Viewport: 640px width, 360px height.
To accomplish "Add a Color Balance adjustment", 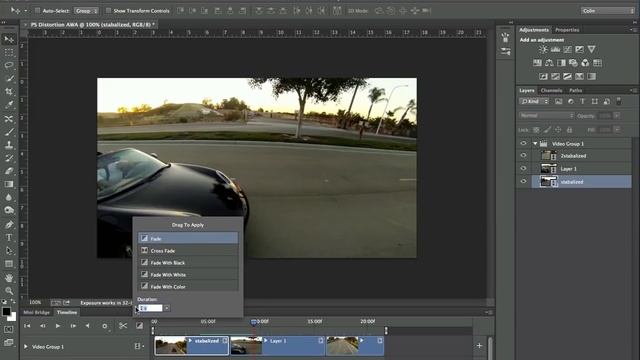I will [549, 63].
